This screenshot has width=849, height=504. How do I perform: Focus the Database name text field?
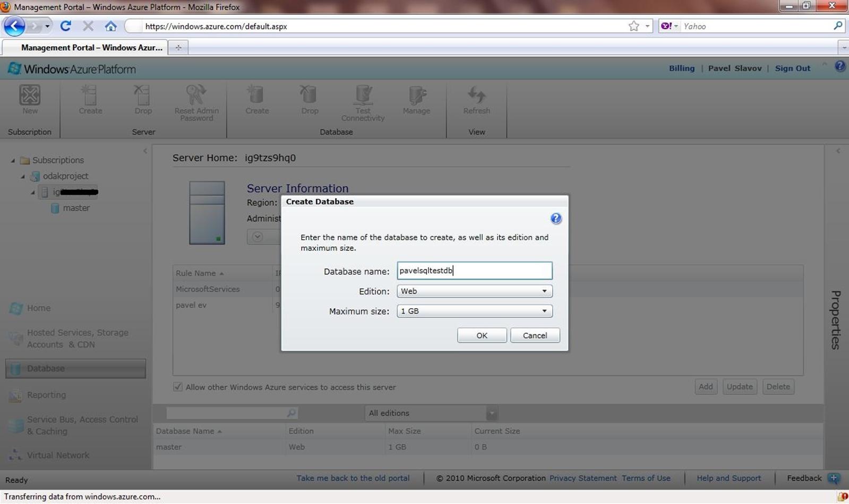pyautogui.click(x=475, y=271)
